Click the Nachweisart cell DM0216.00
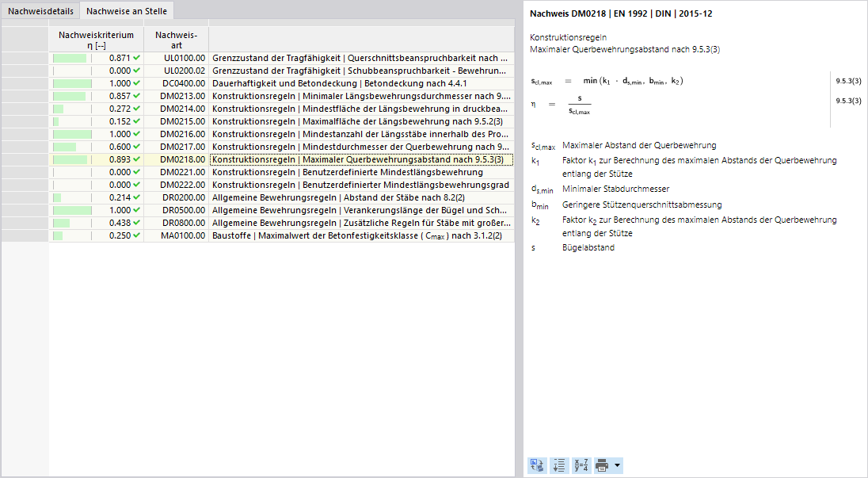This screenshot has height=478, width=868. (x=176, y=134)
